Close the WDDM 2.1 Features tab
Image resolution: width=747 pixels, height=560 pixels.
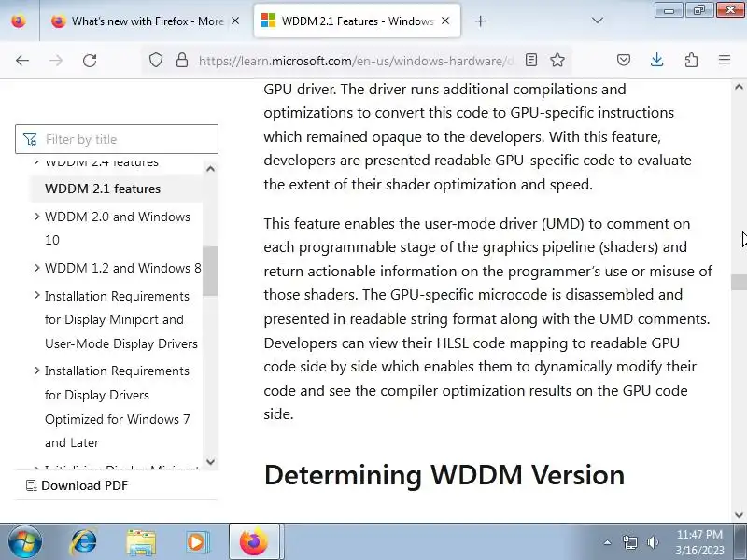445,21
